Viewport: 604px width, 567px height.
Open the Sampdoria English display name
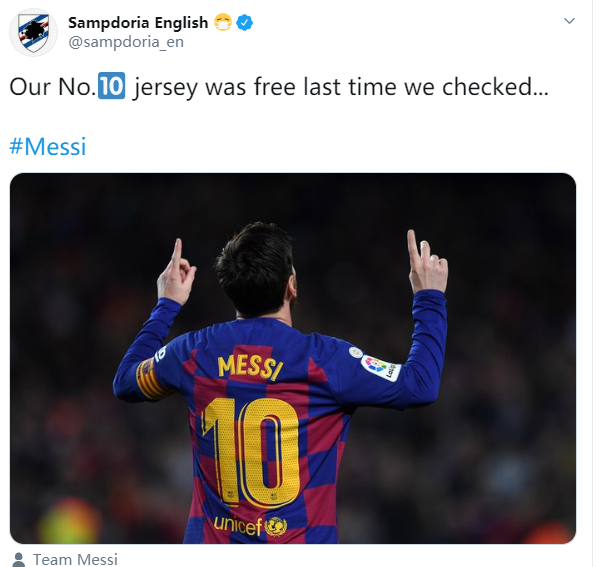pos(138,23)
